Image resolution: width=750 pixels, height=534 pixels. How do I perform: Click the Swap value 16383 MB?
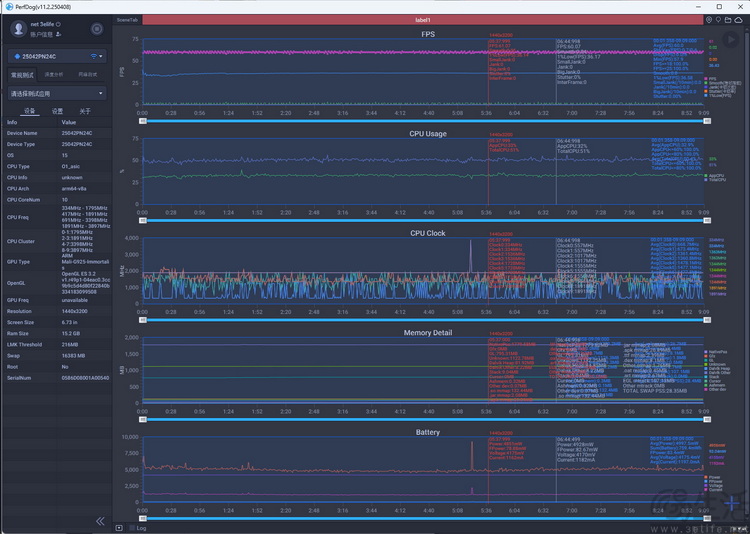73,356
